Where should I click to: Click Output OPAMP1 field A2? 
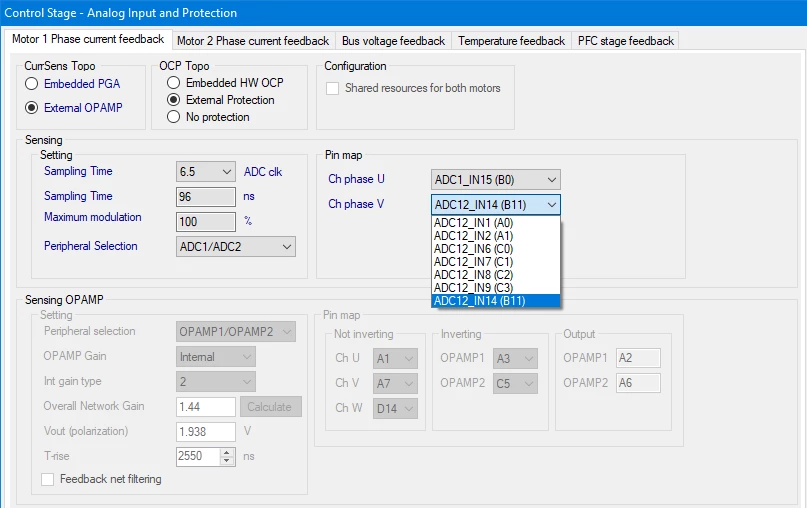coord(638,358)
